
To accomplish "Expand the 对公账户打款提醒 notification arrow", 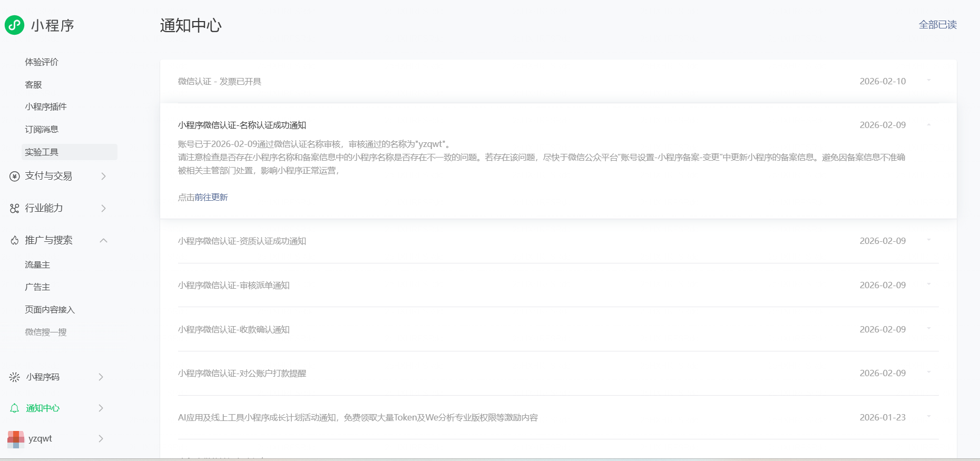I will point(929,372).
